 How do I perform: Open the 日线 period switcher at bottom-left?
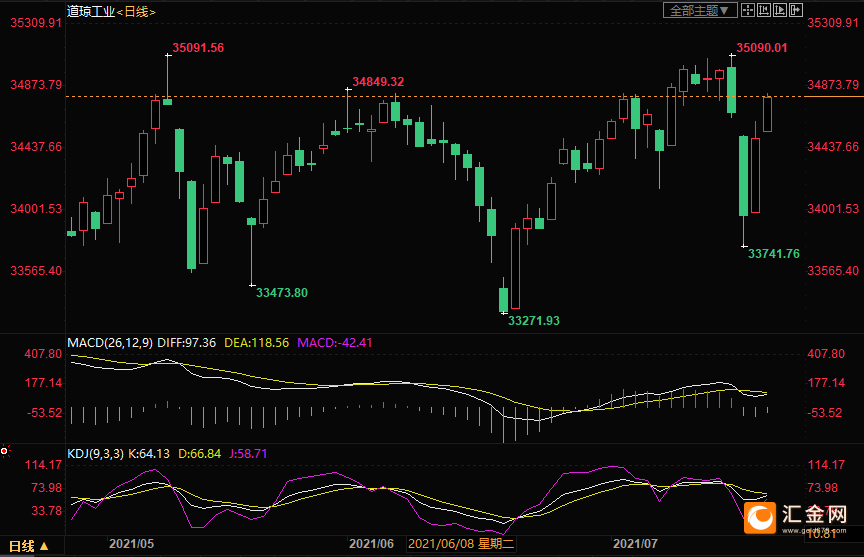(29, 547)
